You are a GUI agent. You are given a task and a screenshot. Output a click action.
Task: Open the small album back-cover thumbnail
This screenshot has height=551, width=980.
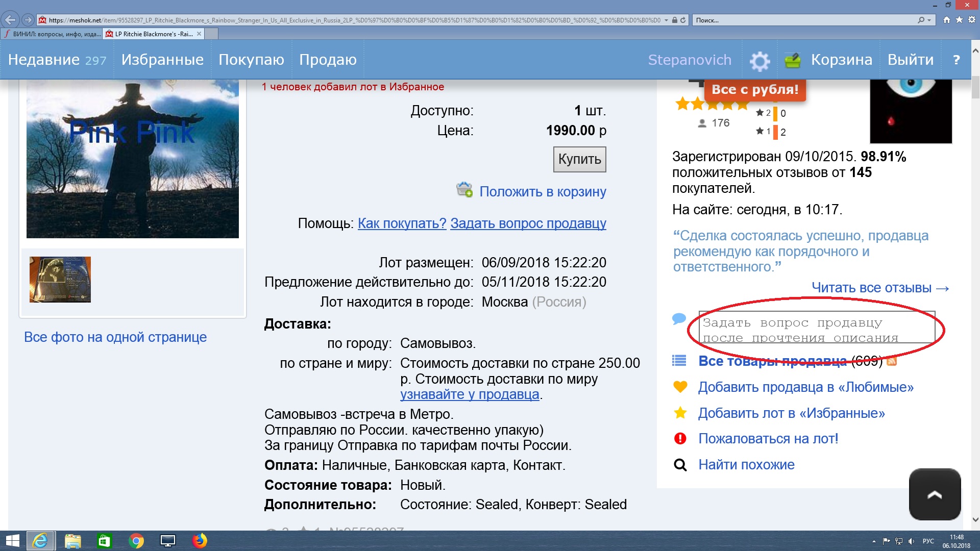point(60,280)
